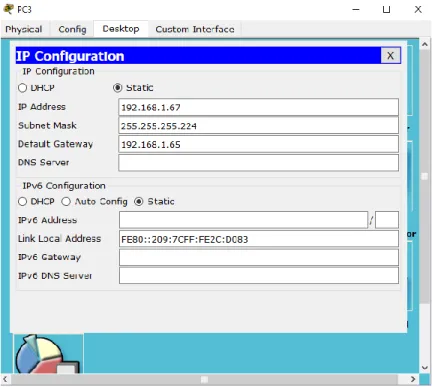This screenshot has height=387, width=432.
Task: Click the vertical scrollbar down arrow
Action: (x=425, y=368)
